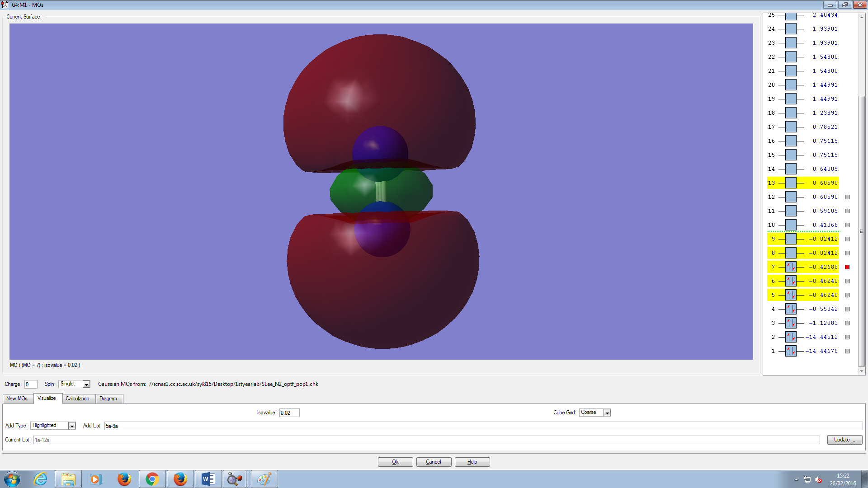Select orbital 13 energy level box

[791, 183]
